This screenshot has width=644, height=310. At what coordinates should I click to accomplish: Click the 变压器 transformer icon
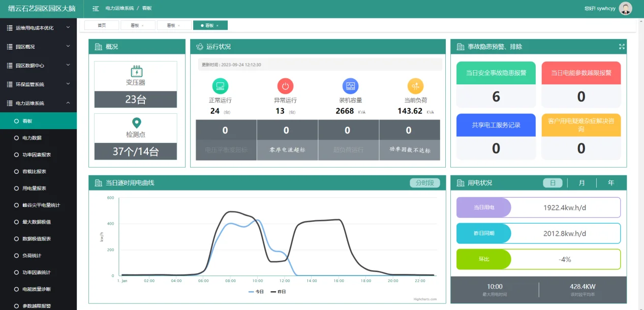click(136, 71)
